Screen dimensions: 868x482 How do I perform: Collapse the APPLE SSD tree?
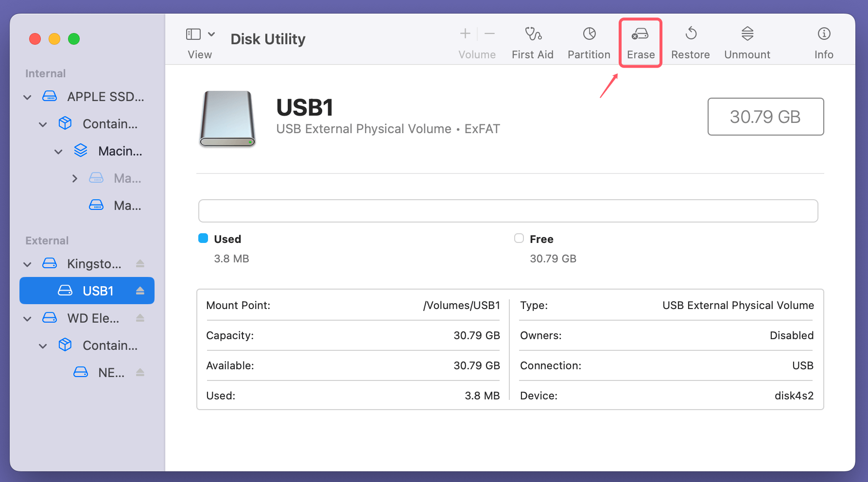[x=27, y=97]
